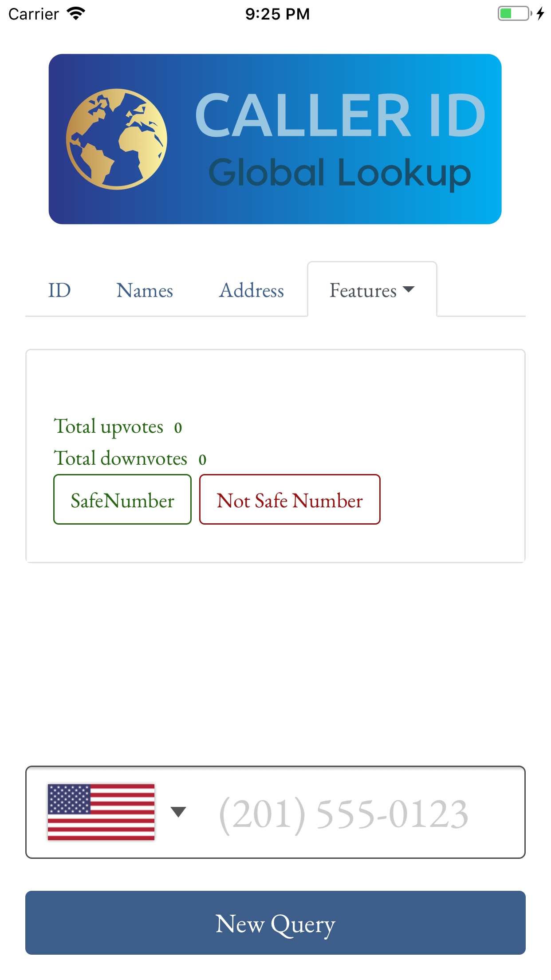Screen dimensions: 551x980
Task: Expand the country code selector
Action: [x=178, y=811]
